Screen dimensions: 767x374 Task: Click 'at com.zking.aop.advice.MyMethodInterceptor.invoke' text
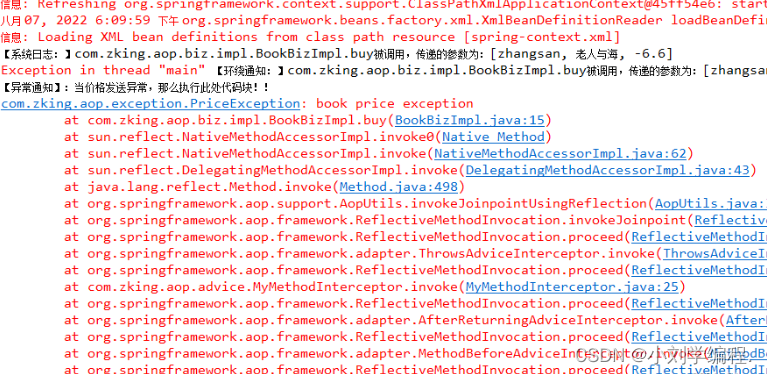[262, 286]
